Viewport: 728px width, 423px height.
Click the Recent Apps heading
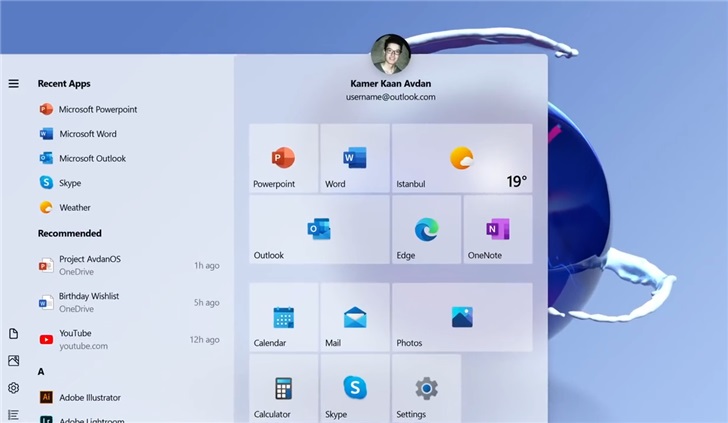[64, 84]
